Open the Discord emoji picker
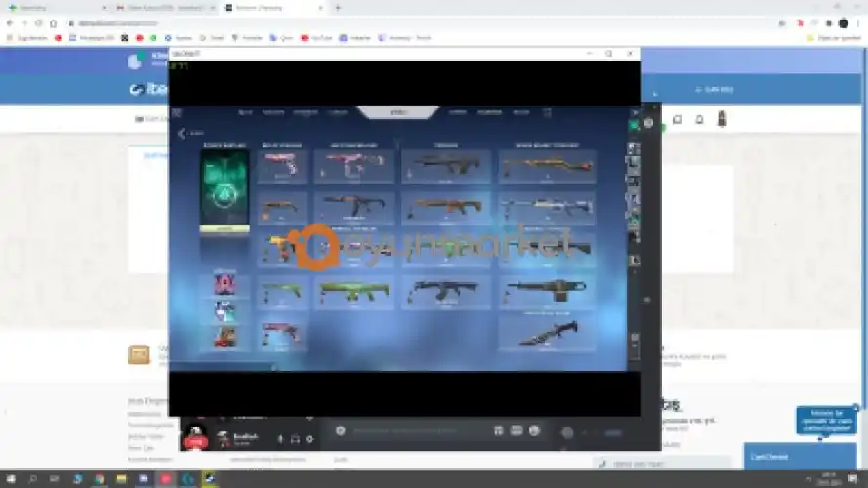The height and width of the screenshot is (488, 868). click(x=534, y=430)
